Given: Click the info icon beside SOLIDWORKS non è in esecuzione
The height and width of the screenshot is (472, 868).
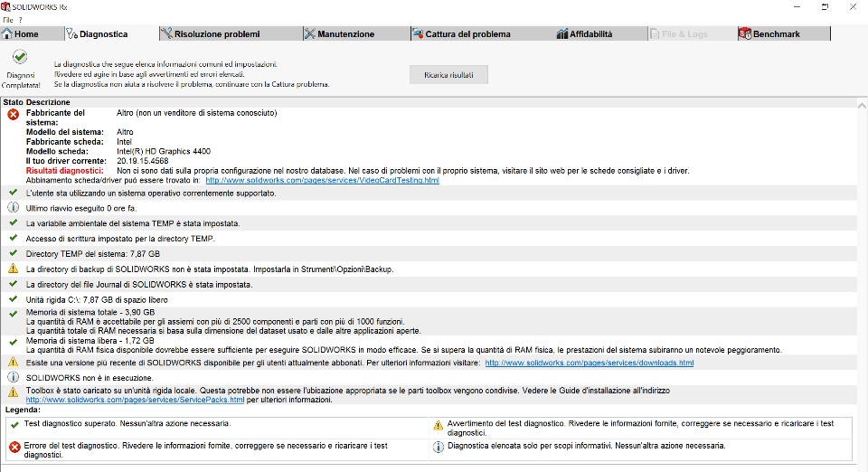Looking at the screenshot, I should (x=14, y=377).
